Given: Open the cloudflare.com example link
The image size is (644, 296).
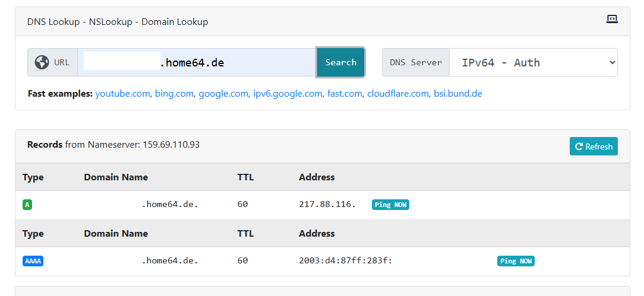Looking at the screenshot, I should point(397,94).
